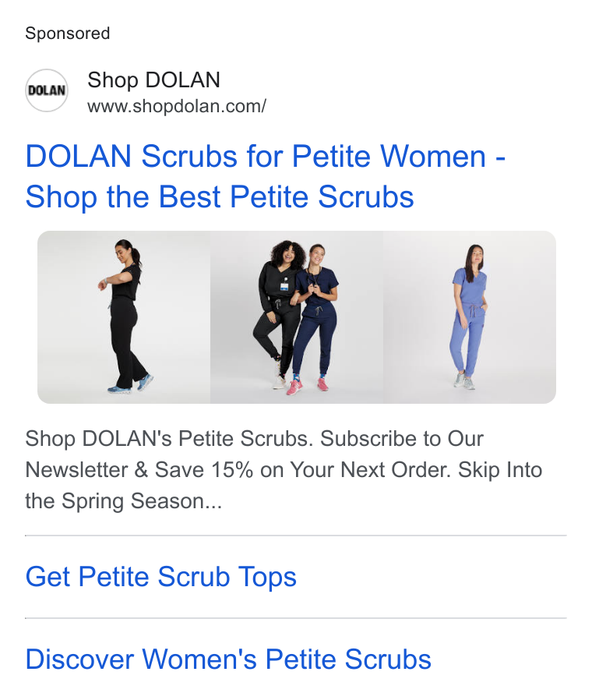
Task: Click the truncated 'Spring Season...' description text
Action: [142, 501]
